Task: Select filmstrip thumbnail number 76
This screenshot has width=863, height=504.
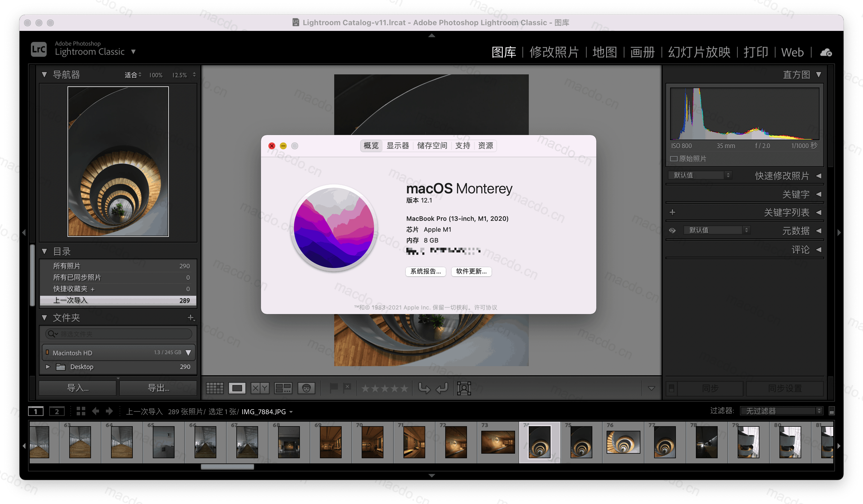Action: pyautogui.click(x=623, y=442)
